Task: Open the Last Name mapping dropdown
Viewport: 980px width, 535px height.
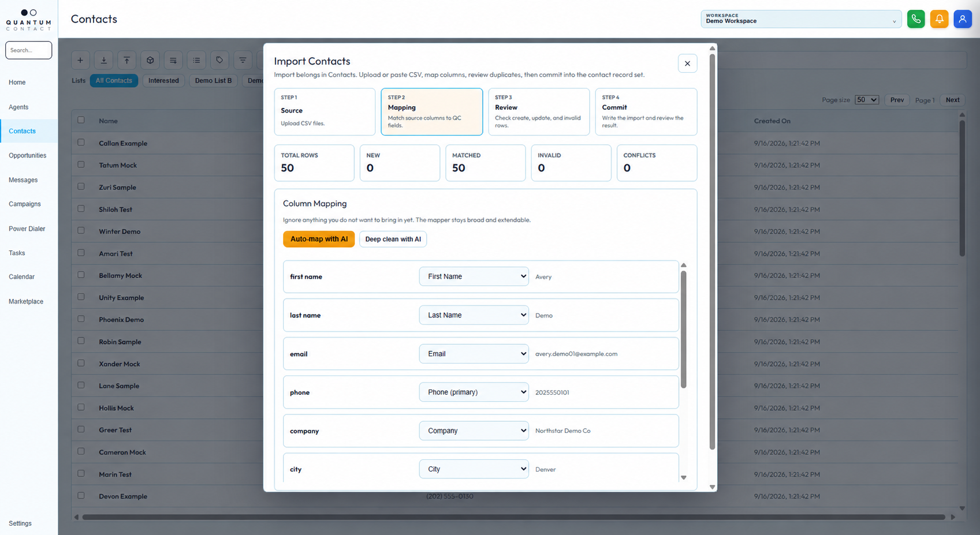Action: 474,315
